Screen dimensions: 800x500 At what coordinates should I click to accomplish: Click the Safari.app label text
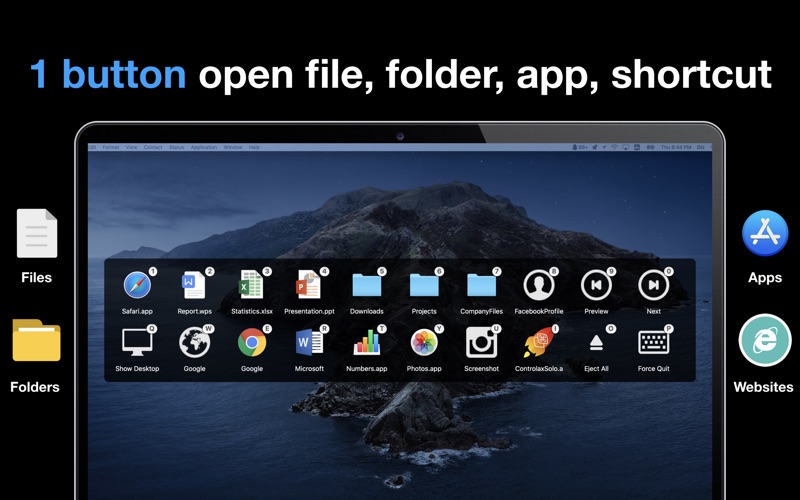point(137,311)
